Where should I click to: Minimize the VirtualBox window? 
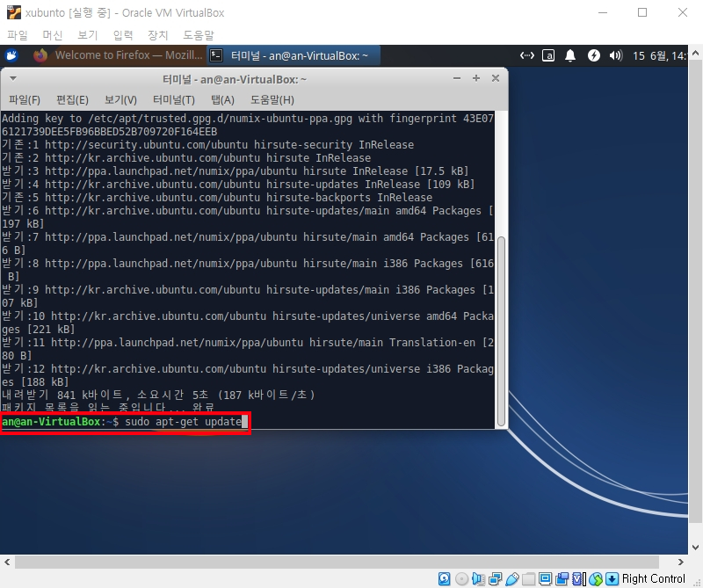tap(603, 12)
